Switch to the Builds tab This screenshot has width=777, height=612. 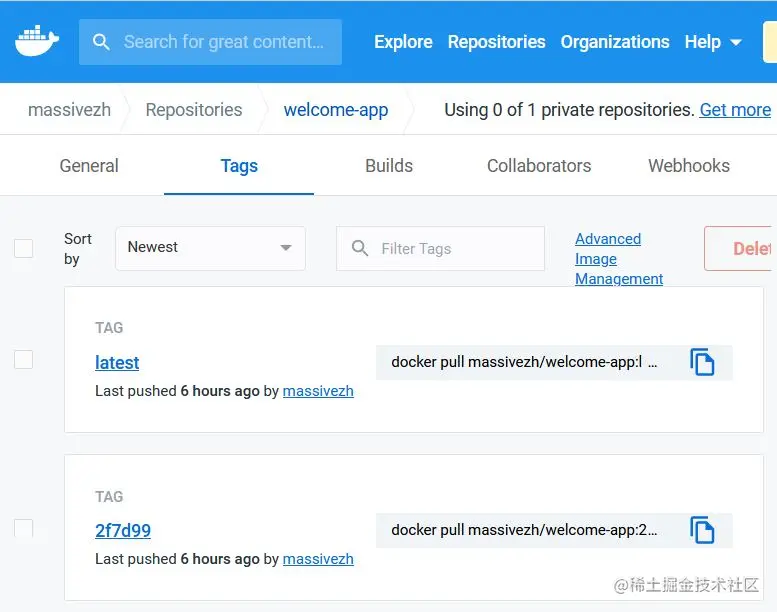click(x=389, y=166)
